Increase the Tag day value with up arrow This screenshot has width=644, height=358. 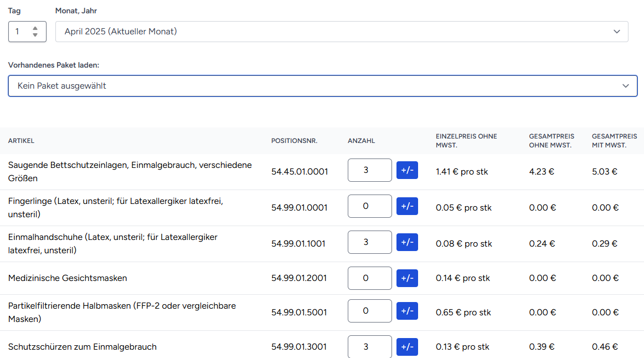(35, 28)
